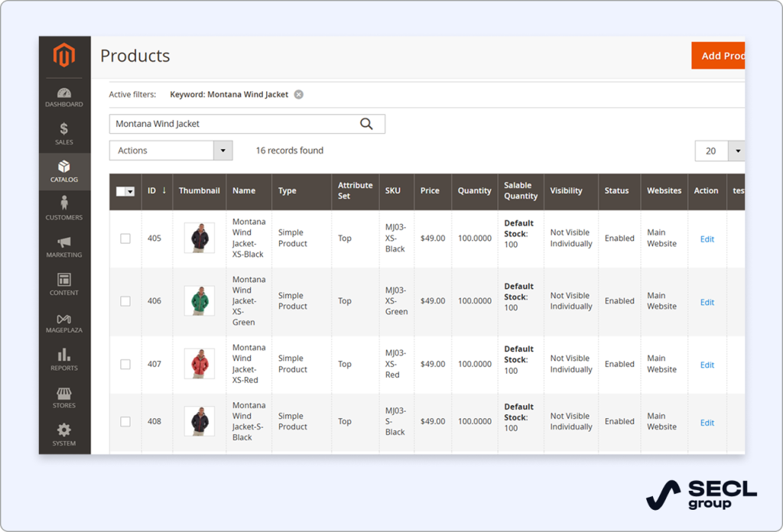Image resolution: width=783 pixels, height=532 pixels.
Task: Tick the select-all checkbox in the header
Action: pyautogui.click(x=120, y=191)
